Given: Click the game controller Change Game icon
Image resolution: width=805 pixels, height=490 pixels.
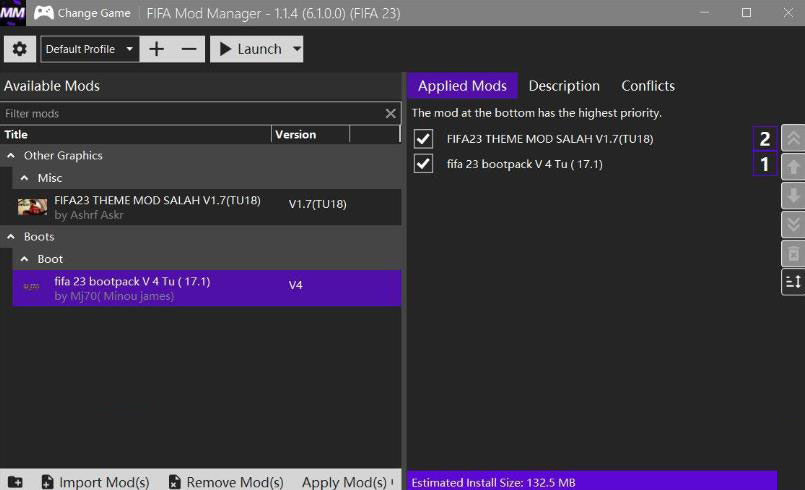Looking at the screenshot, I should tap(44, 13).
